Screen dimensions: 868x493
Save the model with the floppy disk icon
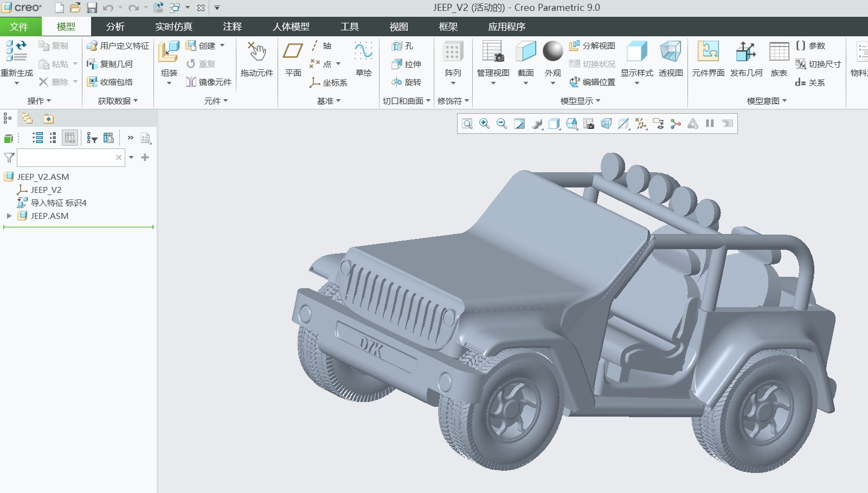click(x=92, y=8)
